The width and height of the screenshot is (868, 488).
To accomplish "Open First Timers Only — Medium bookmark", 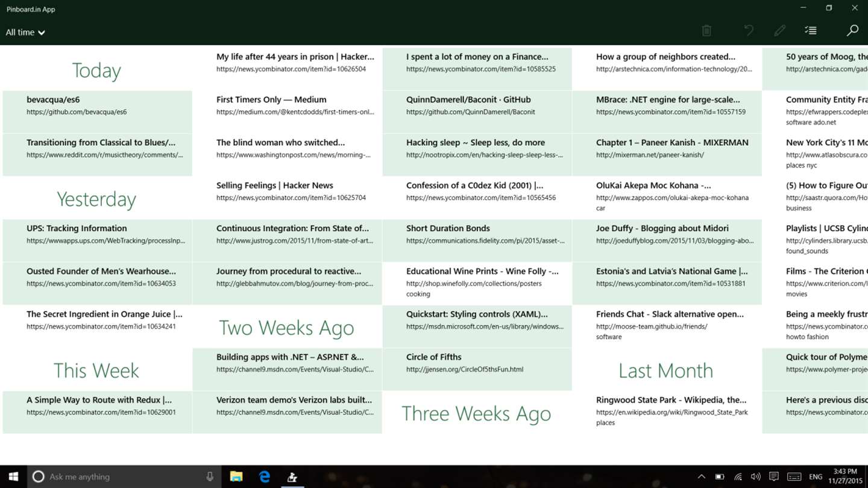I will pyautogui.click(x=288, y=112).
